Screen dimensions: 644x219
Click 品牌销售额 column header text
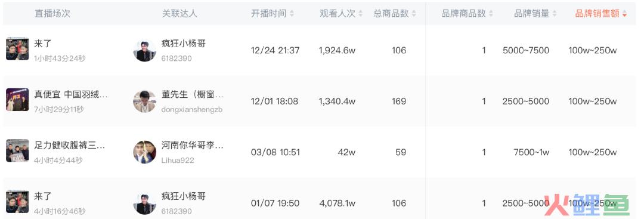click(x=597, y=14)
